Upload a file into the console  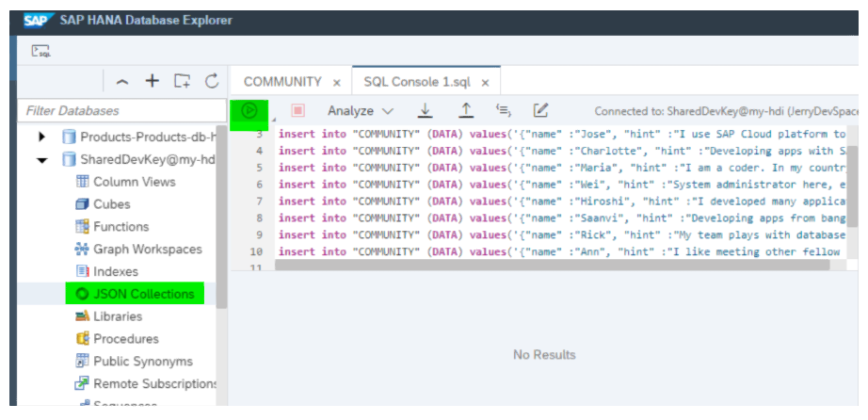[466, 111]
